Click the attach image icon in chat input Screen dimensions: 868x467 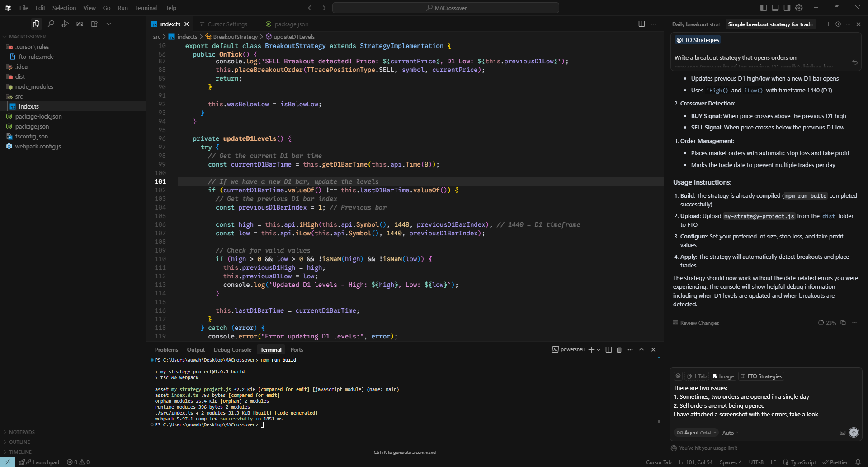(x=843, y=433)
